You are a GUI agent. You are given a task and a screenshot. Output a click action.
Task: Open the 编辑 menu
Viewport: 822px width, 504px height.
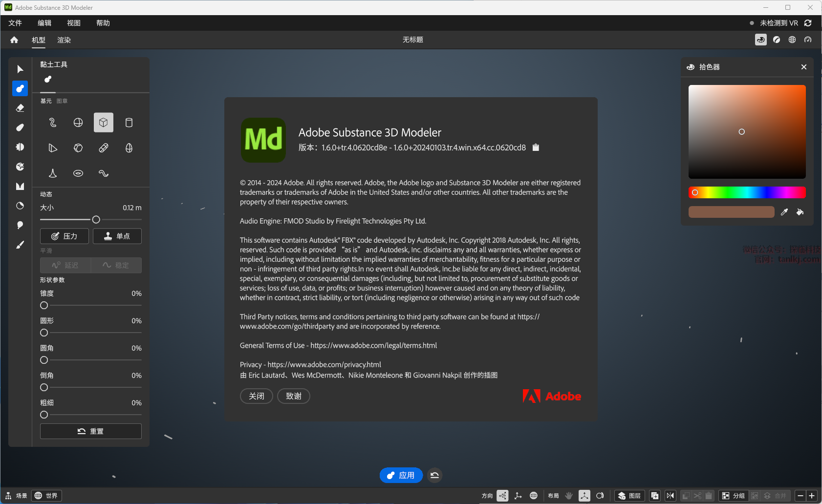pyautogui.click(x=44, y=23)
